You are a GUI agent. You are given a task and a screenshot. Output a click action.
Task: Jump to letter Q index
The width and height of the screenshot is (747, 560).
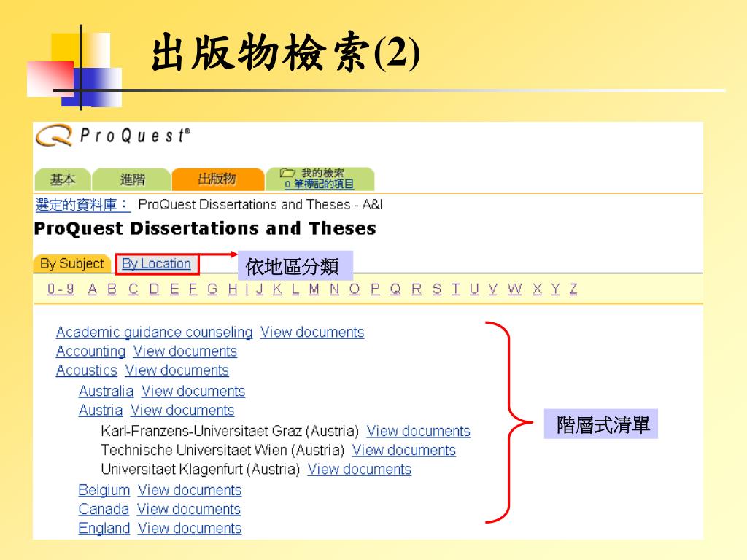(x=395, y=289)
